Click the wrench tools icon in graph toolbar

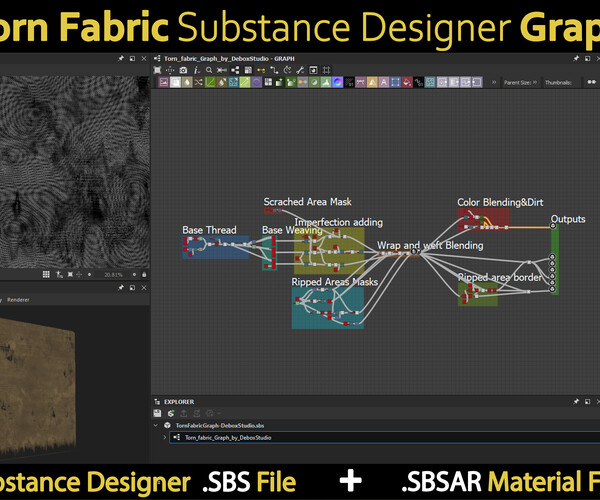[300, 70]
